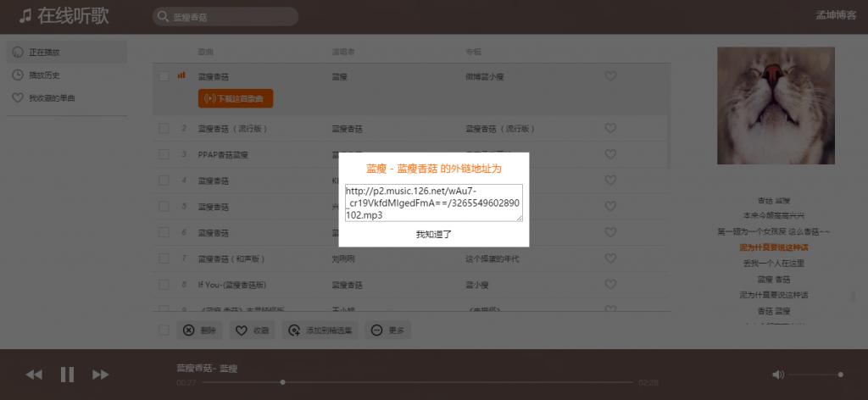Click the song progress slider knob
Screen dimensions: 868x400
283,382
